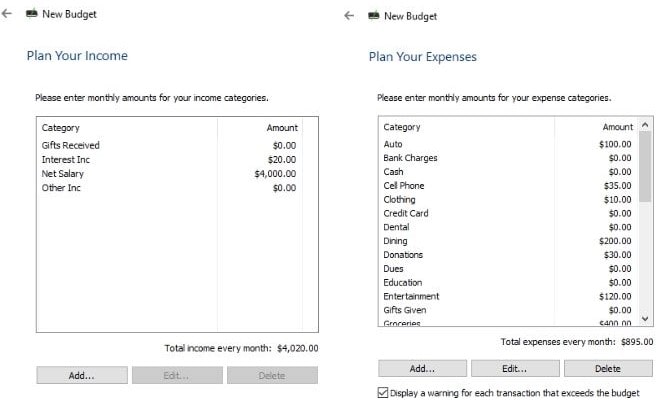Select Other Inc income row

pos(169,188)
